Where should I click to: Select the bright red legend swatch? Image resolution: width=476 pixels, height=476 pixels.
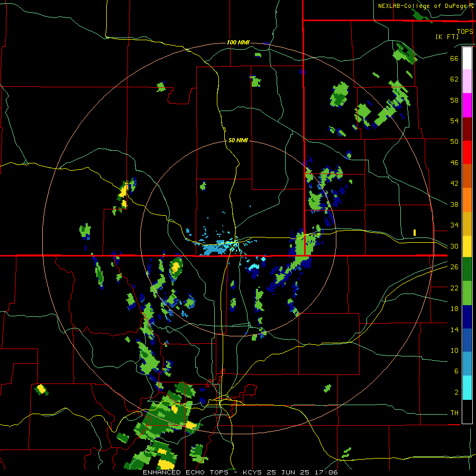pyautogui.click(x=467, y=152)
